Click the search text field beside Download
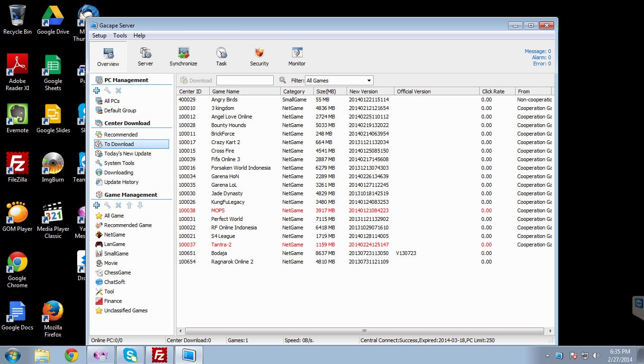Viewport: 644px width, 364px height. 245,81
